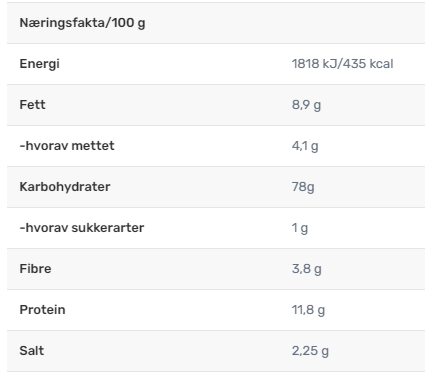Click the 78g carbohydrate value

[x=303, y=187]
